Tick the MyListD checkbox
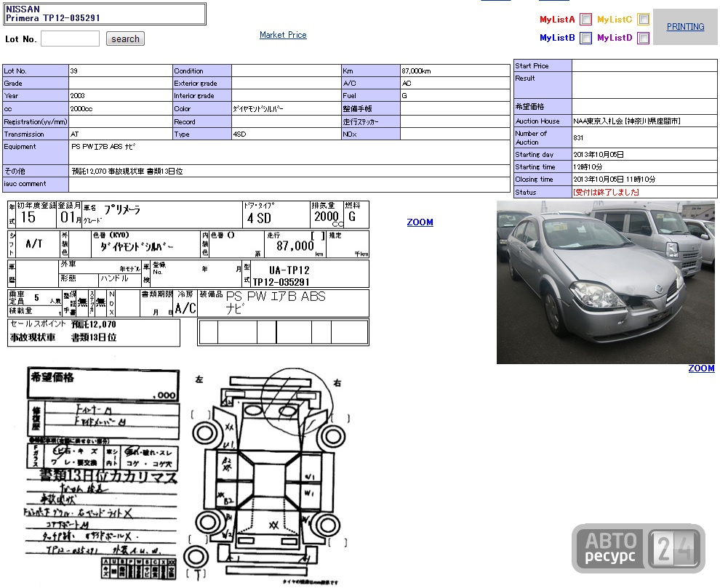 (644, 38)
